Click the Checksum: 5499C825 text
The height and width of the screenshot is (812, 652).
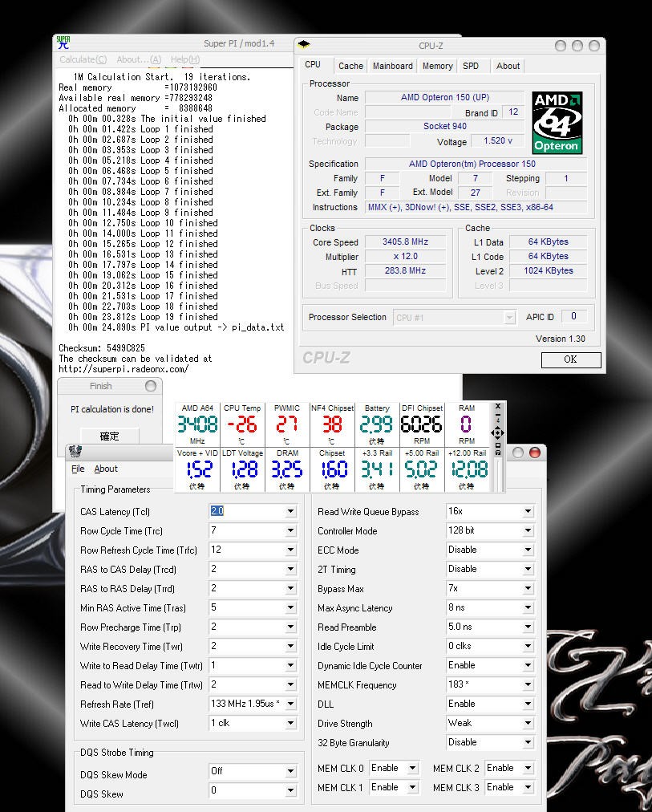tap(102, 348)
